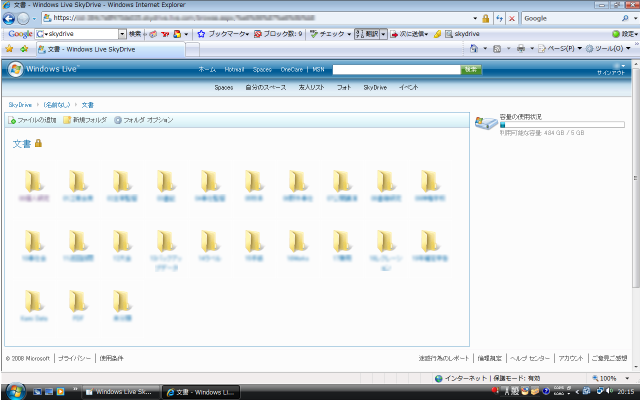The height and width of the screenshot is (400, 640).
Task: Click the volume speaker tray icon
Action: pos(610,391)
